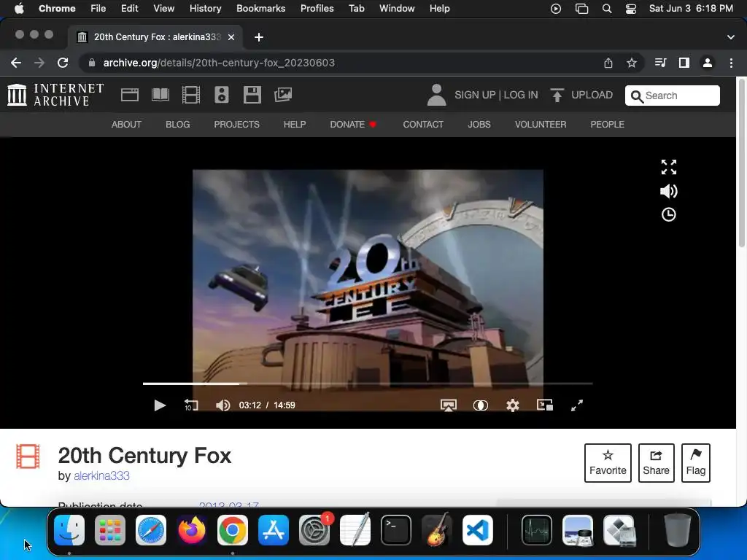Open the Images icon in archive navbar
Image resolution: width=747 pixels, height=560 pixels.
pyautogui.click(x=283, y=95)
